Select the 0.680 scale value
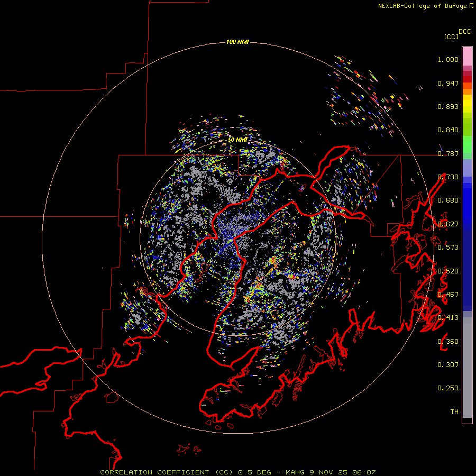 [448, 200]
